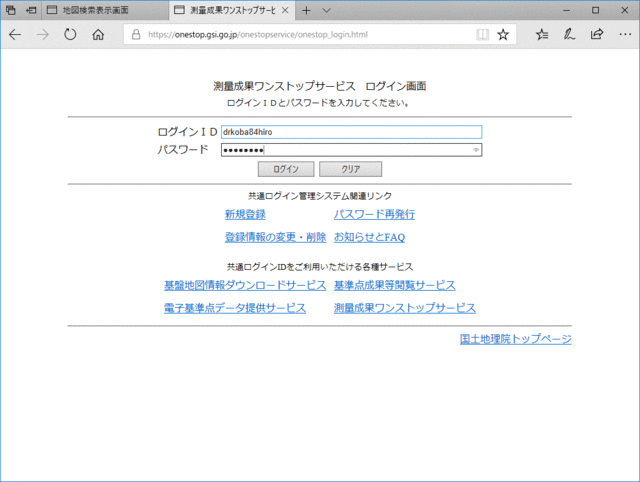Open 基盤地図情報ダウンロードサービス link
Screen dimensions: 640x482
[x=245, y=285]
